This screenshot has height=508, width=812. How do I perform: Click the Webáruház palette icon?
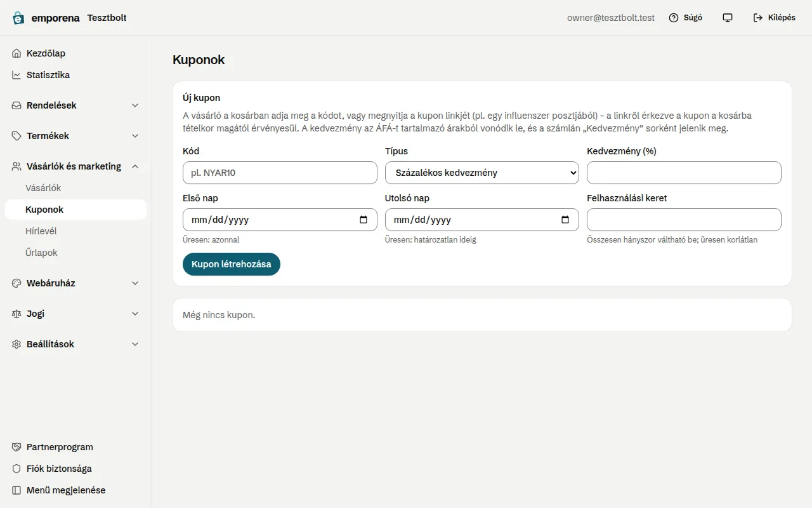tap(16, 283)
